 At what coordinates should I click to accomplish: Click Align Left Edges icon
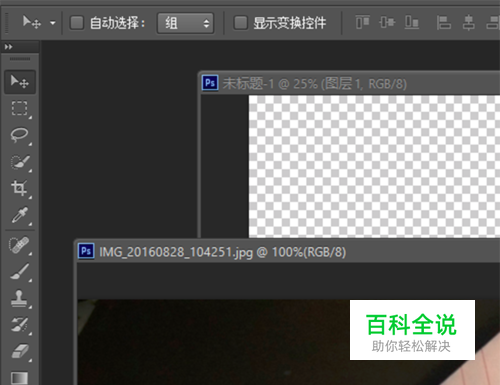(444, 23)
